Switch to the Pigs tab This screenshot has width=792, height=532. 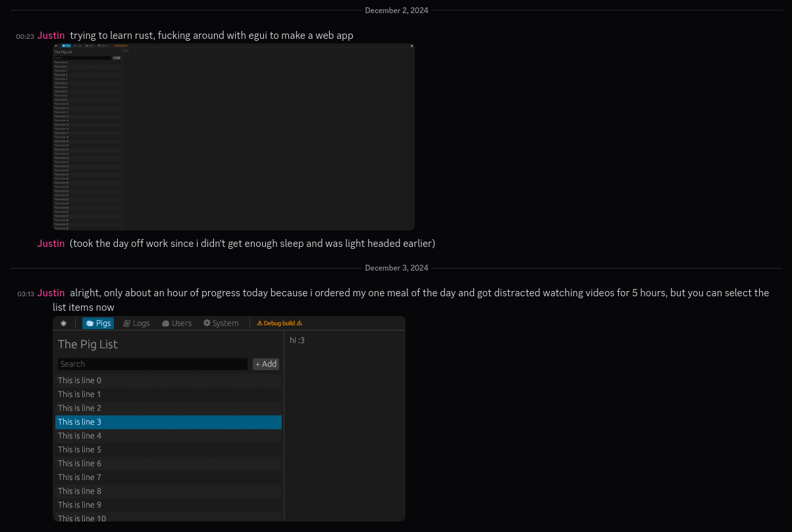pos(98,323)
